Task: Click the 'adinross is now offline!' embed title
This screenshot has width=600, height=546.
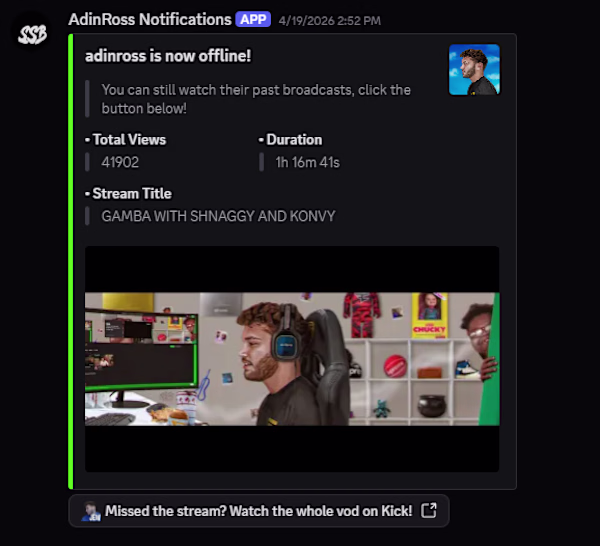Action: point(168,56)
